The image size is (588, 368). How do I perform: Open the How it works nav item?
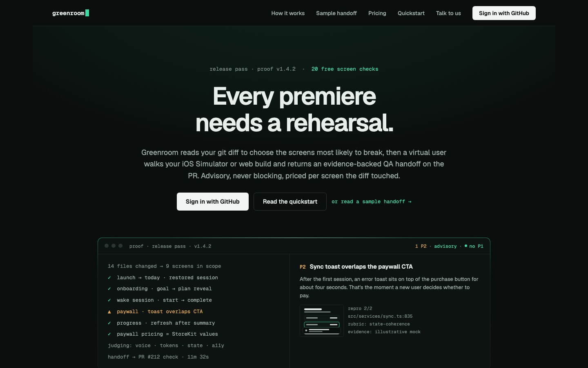pos(288,13)
